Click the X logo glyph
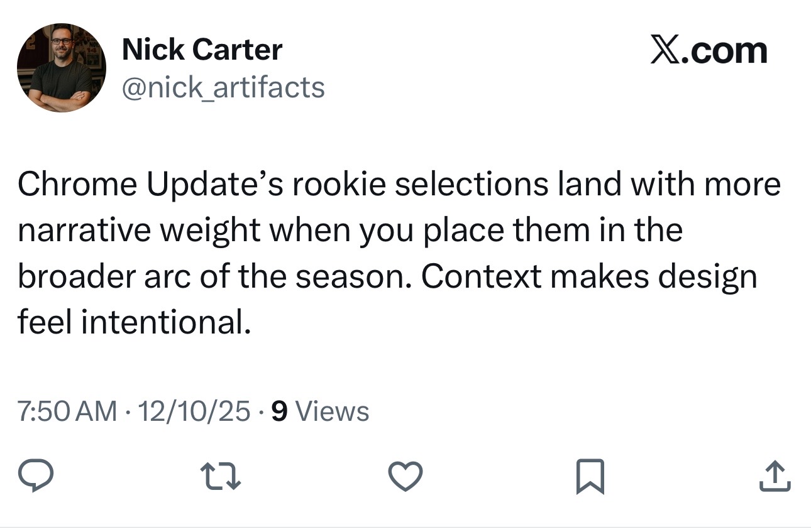811x532 pixels. click(x=665, y=51)
